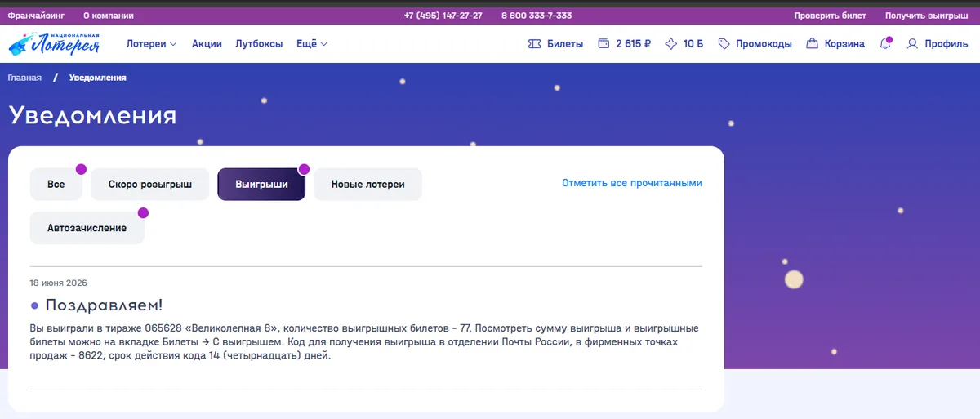
Task: Go to Франчайзинг link
Action: (37, 16)
